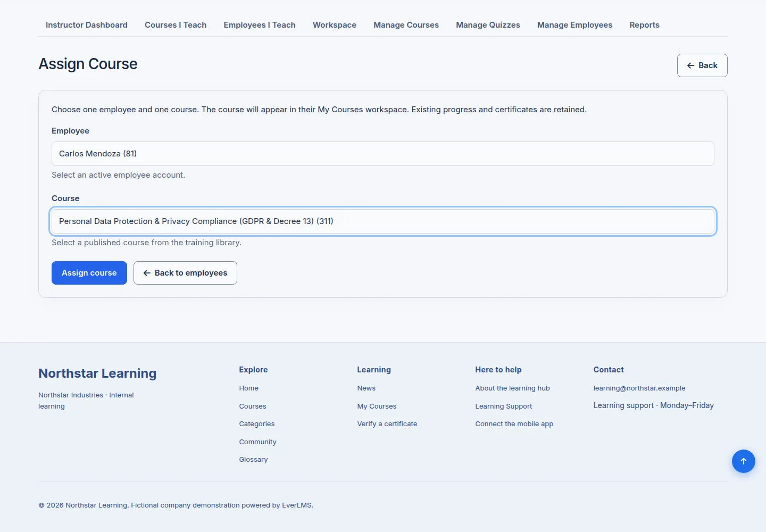Click the 2026 Northstar Learning copyright text

click(x=176, y=505)
